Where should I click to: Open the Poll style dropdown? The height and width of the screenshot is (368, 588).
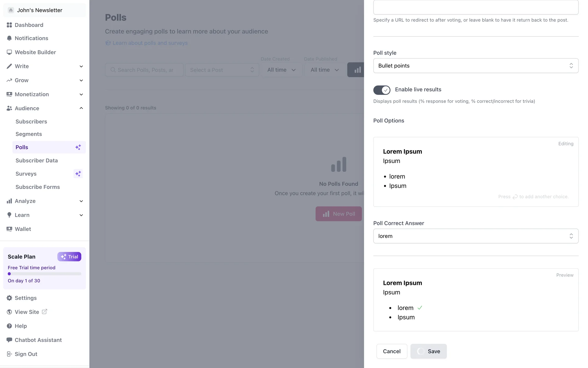click(476, 66)
